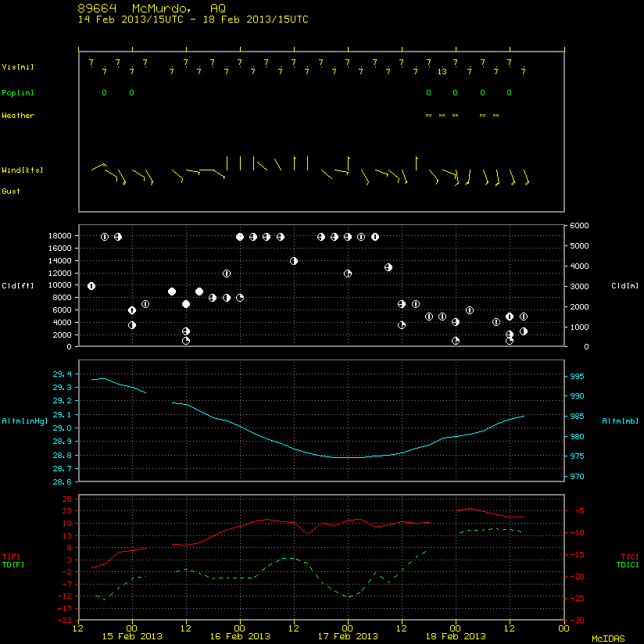This screenshot has width=644, height=644.
Task: Click the Vis[mi] row label
Action: pyautogui.click(x=18, y=67)
